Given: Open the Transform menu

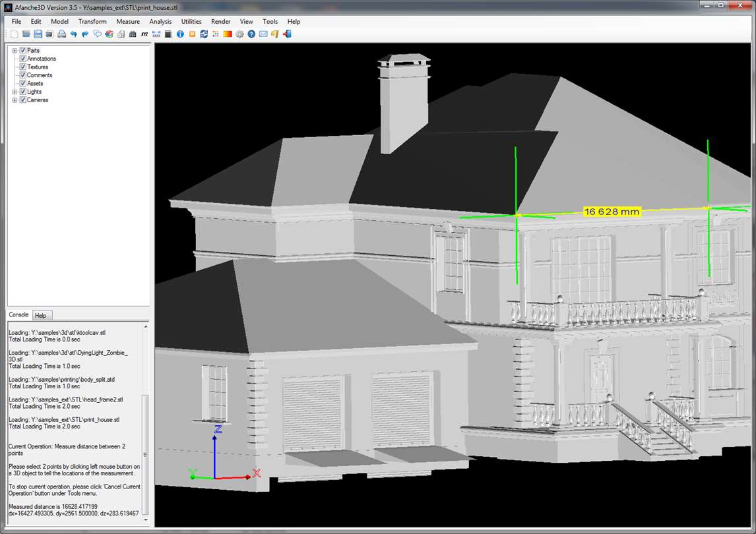Looking at the screenshot, I should pos(92,21).
